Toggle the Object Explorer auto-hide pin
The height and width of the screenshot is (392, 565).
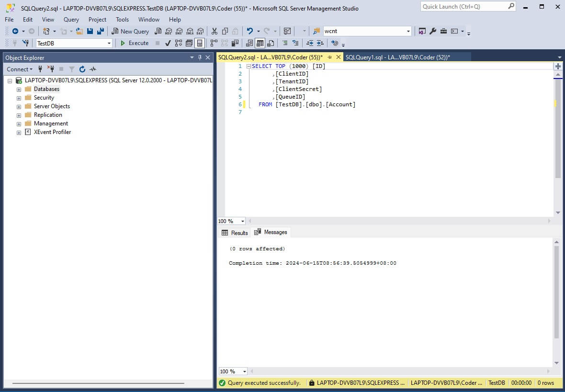(200, 57)
